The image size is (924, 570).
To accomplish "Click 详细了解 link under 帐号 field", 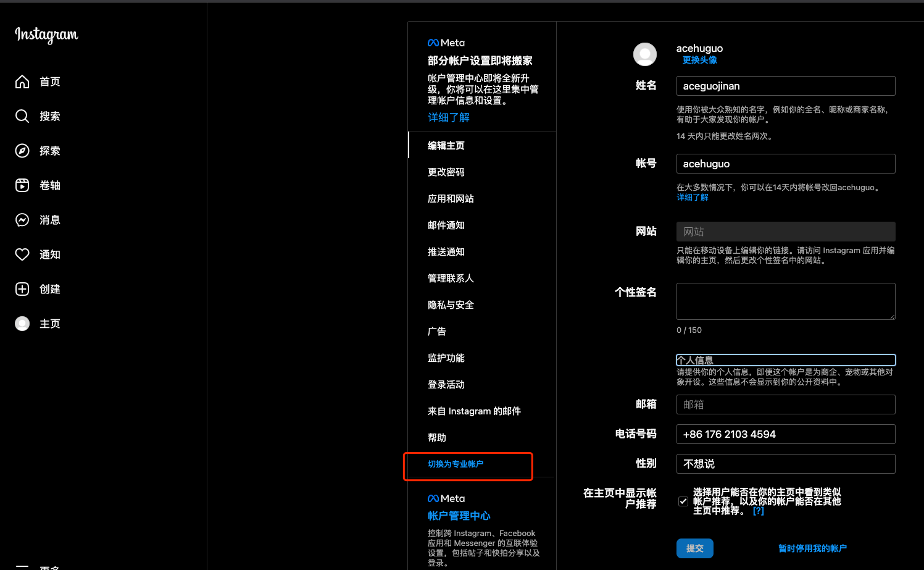I will tap(693, 198).
